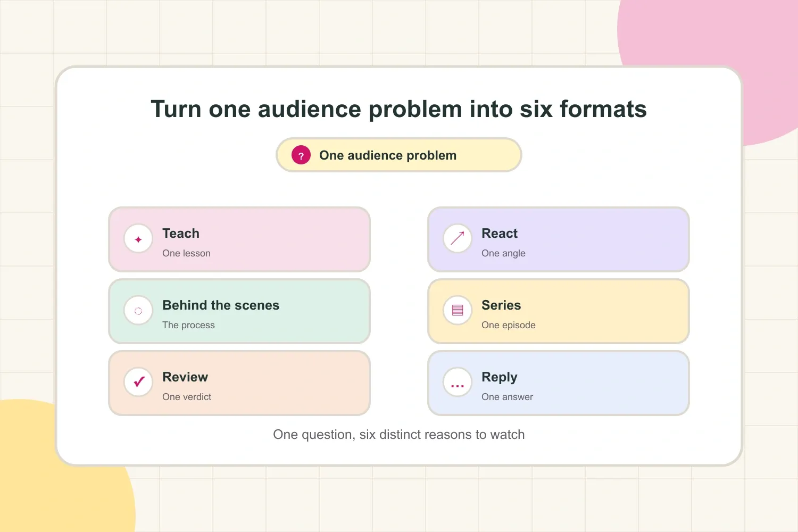Click the caption "One question, six distinct reasons to watch"
Viewport: 798px width, 532px height.
pyautogui.click(x=399, y=435)
